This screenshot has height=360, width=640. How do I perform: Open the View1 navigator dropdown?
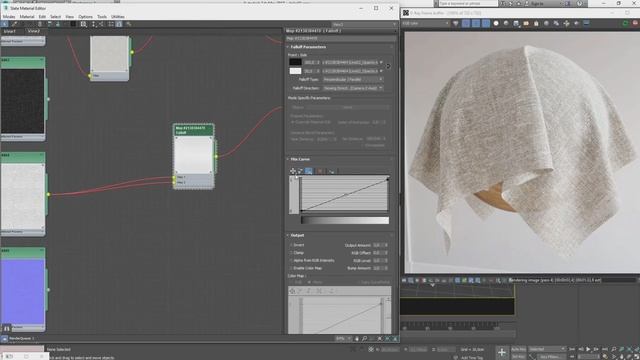point(363,24)
